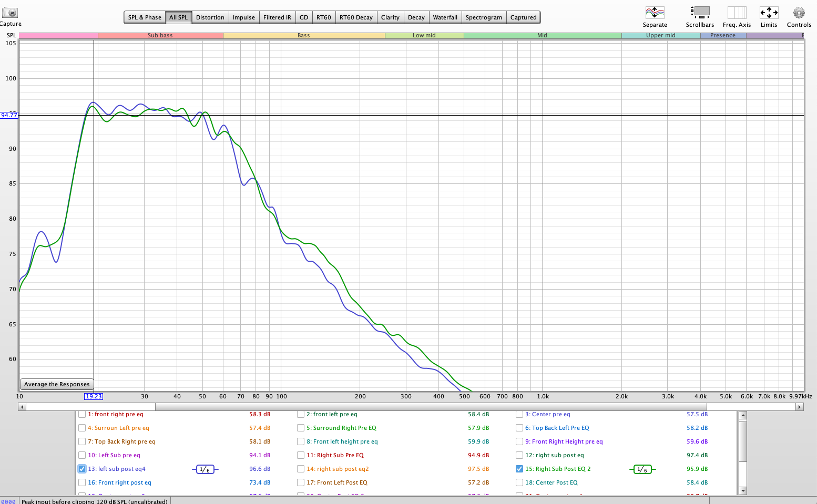Click the 94.77 cursor SPL readout
This screenshot has height=504, width=817.
tap(9, 115)
